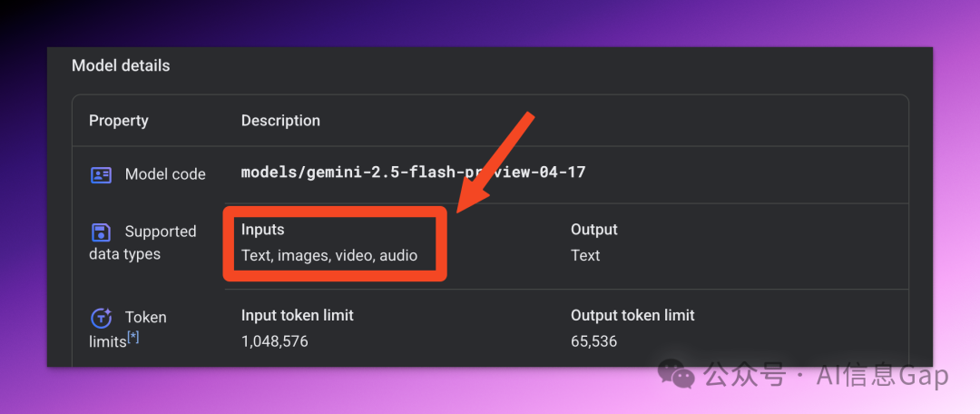Click the 1,048,576 input limit value

[x=274, y=341]
